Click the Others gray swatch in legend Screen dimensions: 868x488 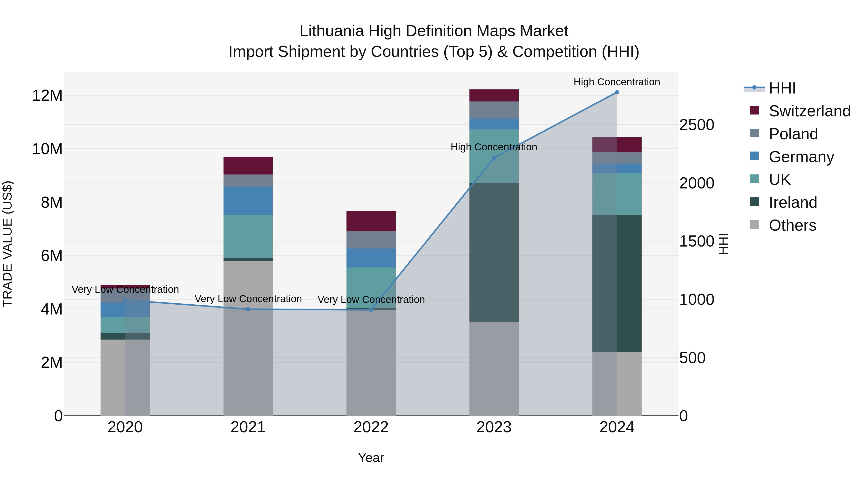(x=754, y=224)
